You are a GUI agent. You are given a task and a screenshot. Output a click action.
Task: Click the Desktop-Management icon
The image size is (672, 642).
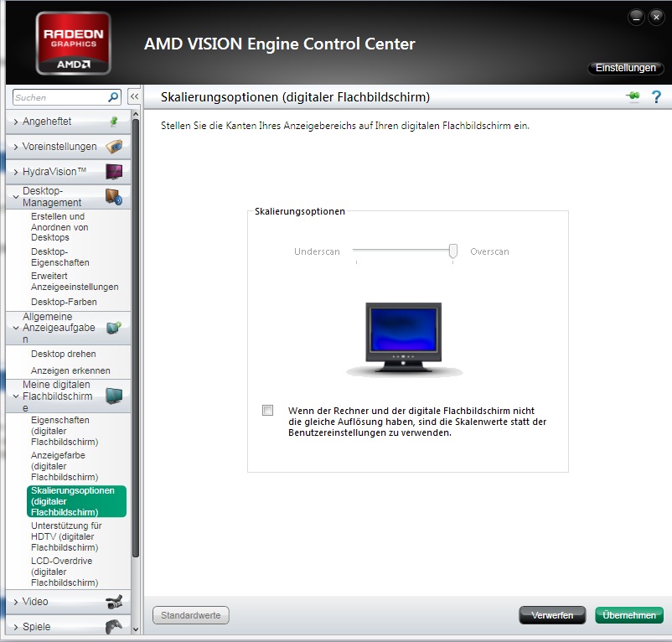pyautogui.click(x=114, y=197)
